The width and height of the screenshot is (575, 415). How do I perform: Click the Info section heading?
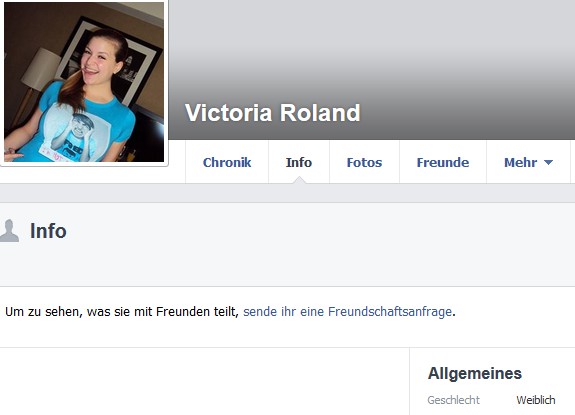pos(48,231)
